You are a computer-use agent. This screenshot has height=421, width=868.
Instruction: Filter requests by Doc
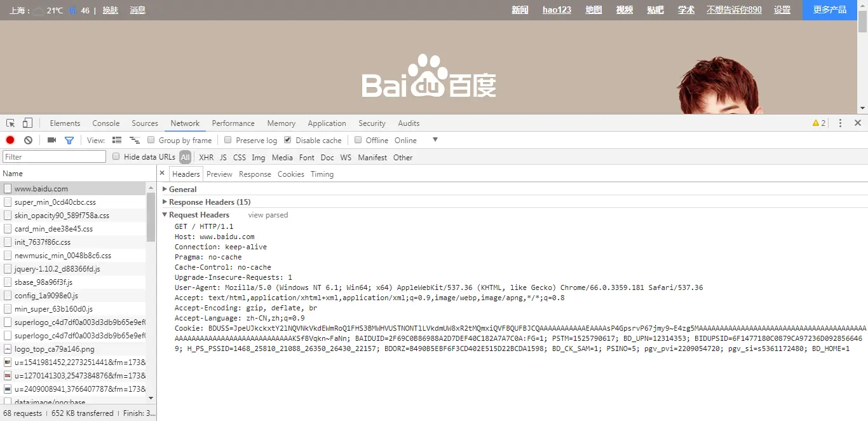click(327, 157)
